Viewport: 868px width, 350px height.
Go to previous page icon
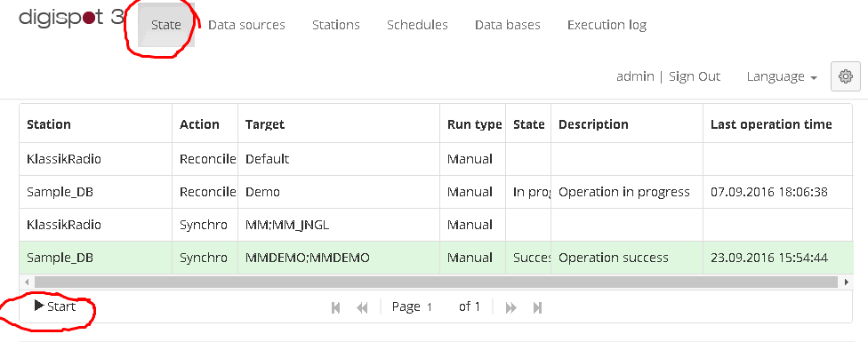pos(363,307)
